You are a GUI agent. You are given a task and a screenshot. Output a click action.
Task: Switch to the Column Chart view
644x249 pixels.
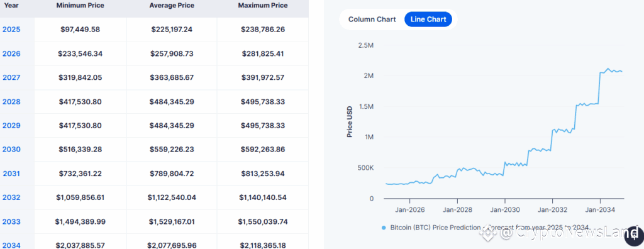[x=372, y=19]
